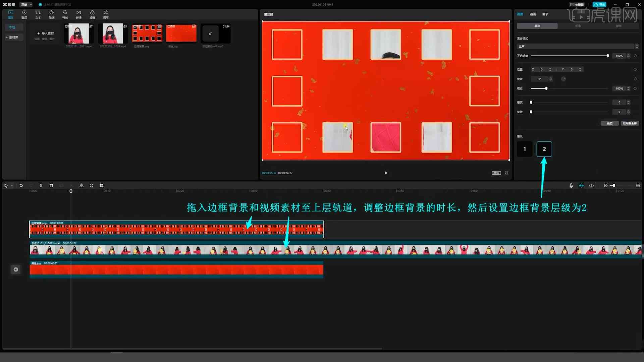The width and height of the screenshot is (644, 362).
Task: Select layer level 2
Action: [544, 149]
